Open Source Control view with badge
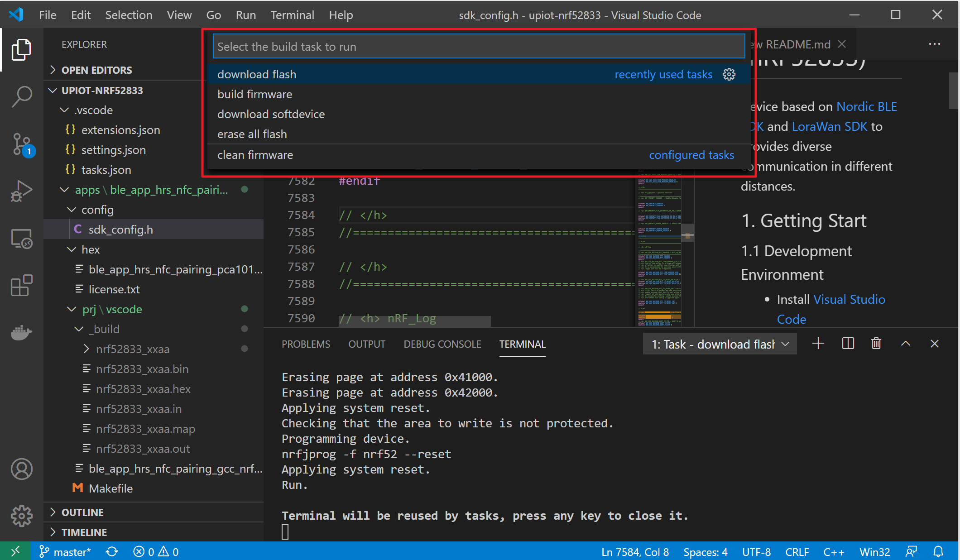 (21, 144)
